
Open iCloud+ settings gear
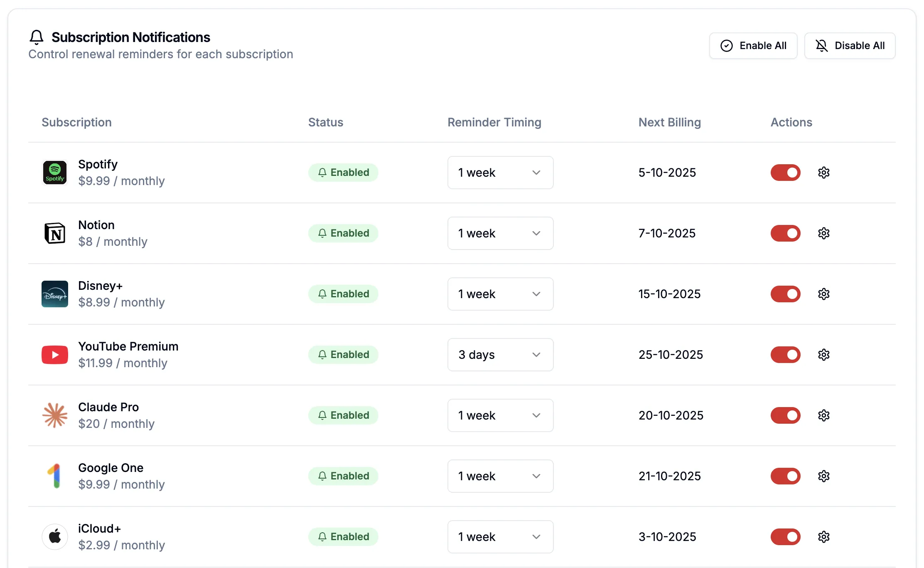tap(823, 537)
